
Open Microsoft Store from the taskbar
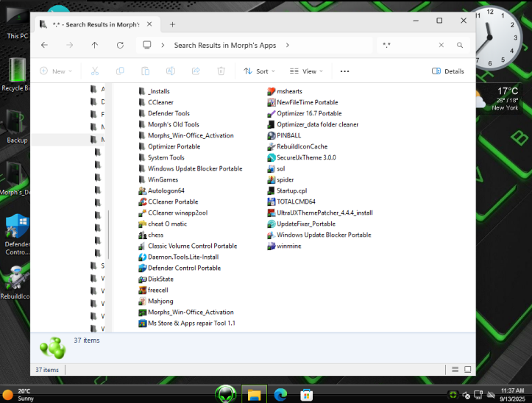click(306, 394)
